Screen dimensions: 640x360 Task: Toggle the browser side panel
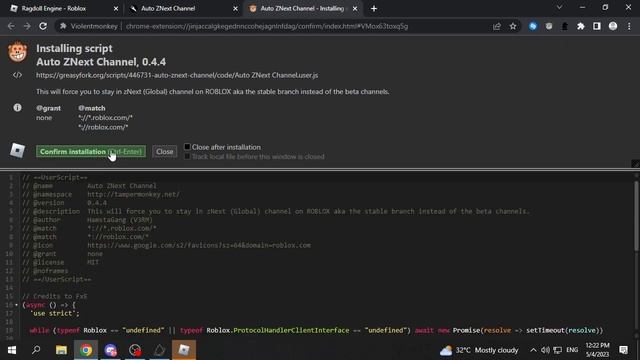pos(597,26)
